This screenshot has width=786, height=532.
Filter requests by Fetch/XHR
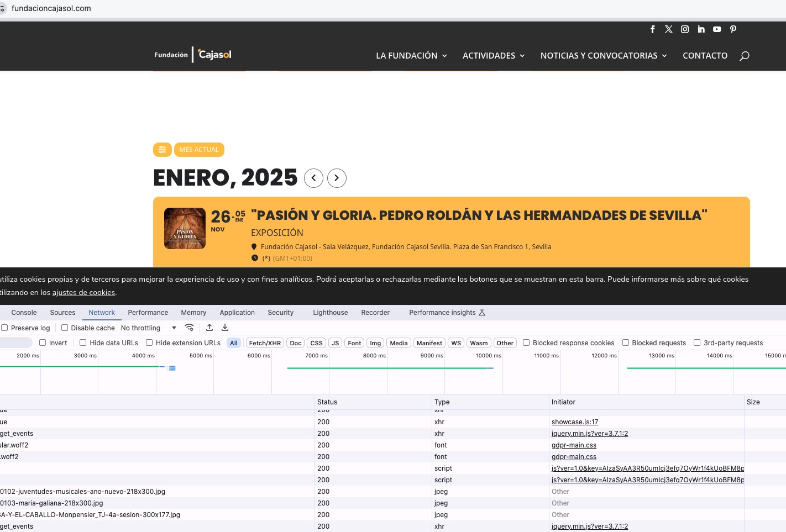click(265, 343)
